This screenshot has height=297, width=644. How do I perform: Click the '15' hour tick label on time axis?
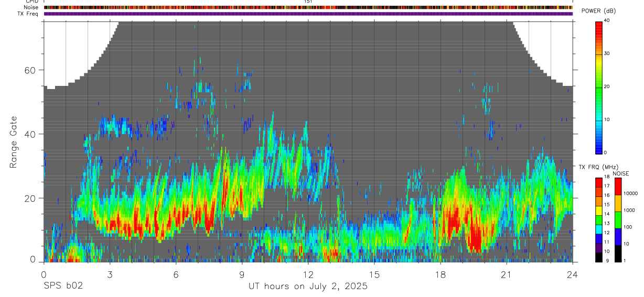(374, 274)
